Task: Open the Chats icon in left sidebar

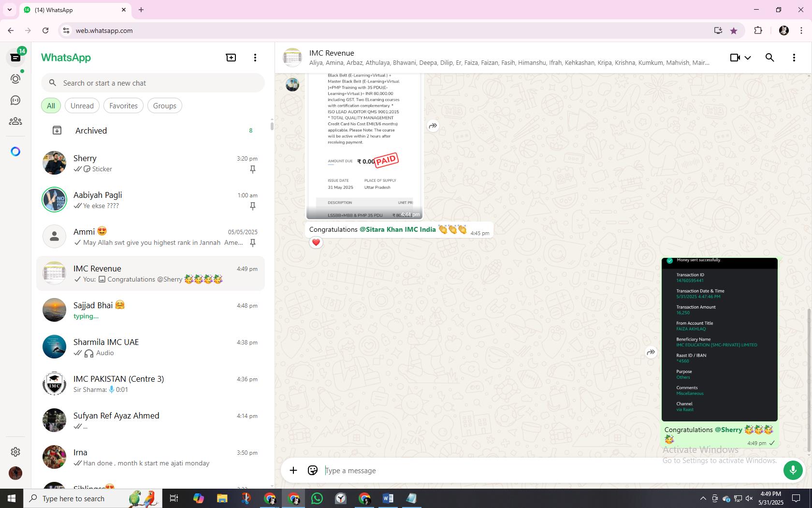Action: click(15, 57)
